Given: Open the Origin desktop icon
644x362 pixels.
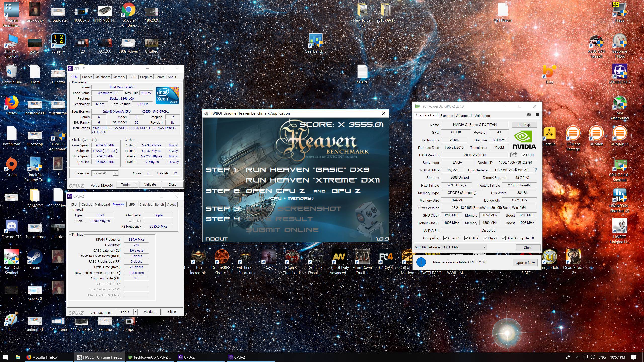Looking at the screenshot, I should 11,167.
